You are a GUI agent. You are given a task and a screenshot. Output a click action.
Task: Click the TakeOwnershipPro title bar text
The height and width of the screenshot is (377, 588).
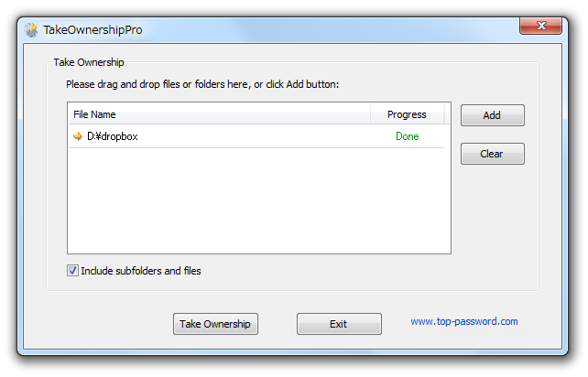pos(93,30)
